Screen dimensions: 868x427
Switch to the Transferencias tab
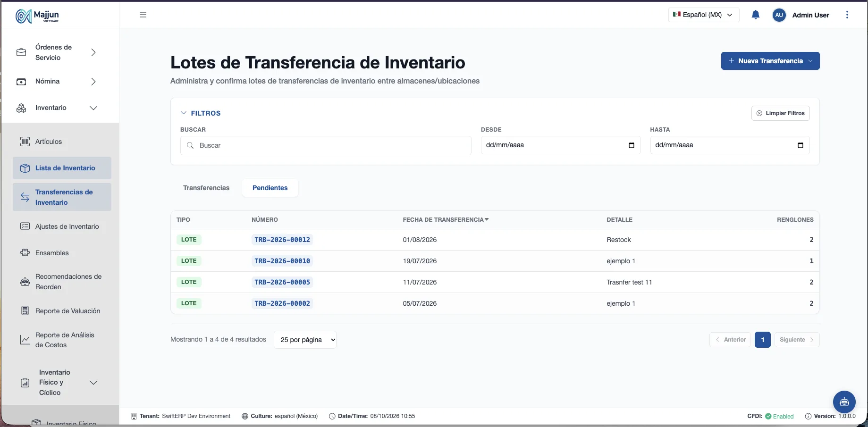click(206, 188)
